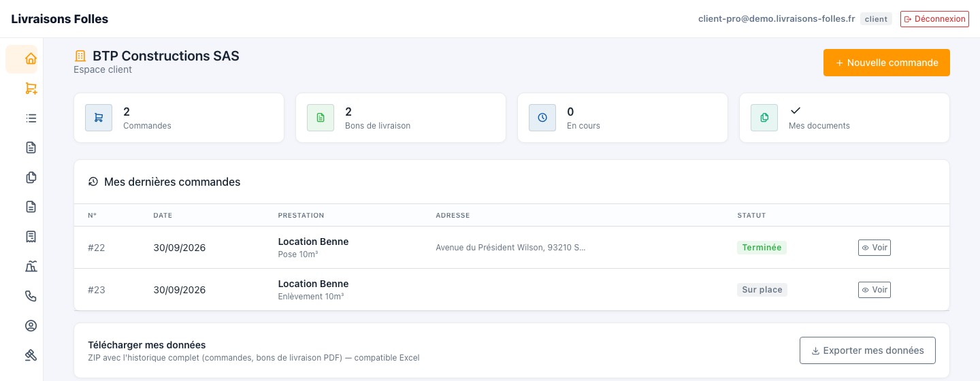The image size is (980, 381).
Task: Open the Mes documents card label
Action: click(x=819, y=126)
